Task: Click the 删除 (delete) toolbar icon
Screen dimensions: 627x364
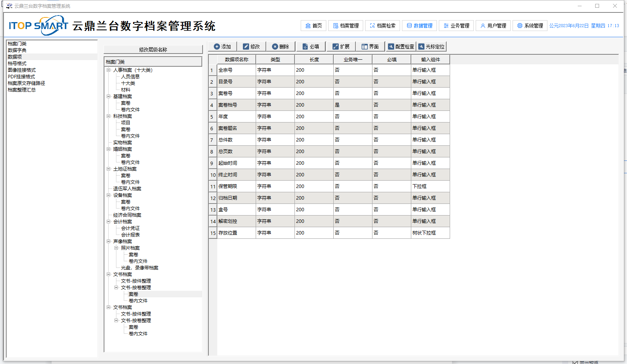Action: click(x=275, y=47)
